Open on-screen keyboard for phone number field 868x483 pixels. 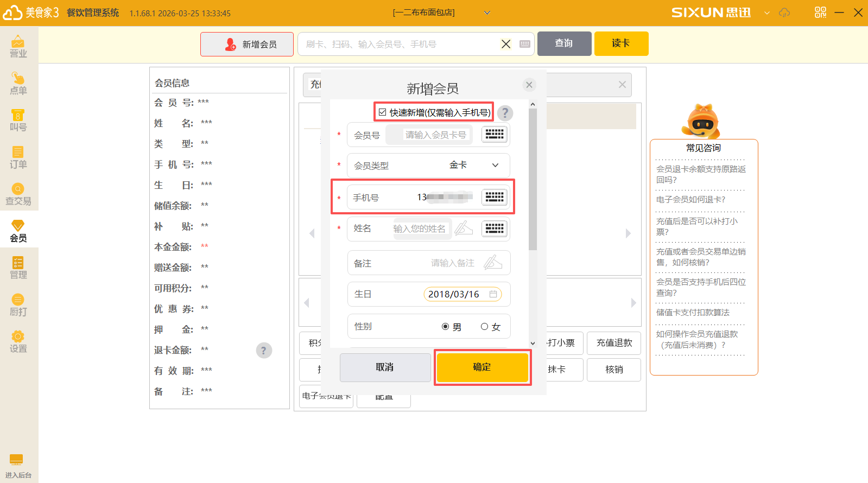pos(494,197)
